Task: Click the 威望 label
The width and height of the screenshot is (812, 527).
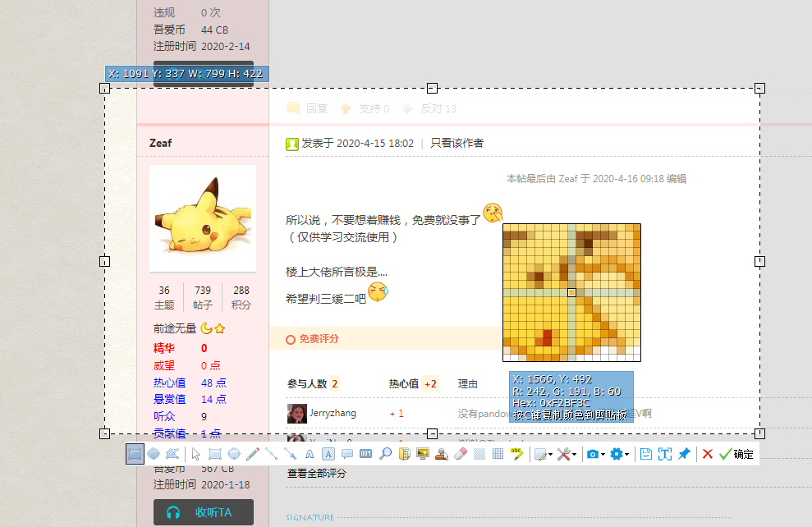Action: coord(164,365)
